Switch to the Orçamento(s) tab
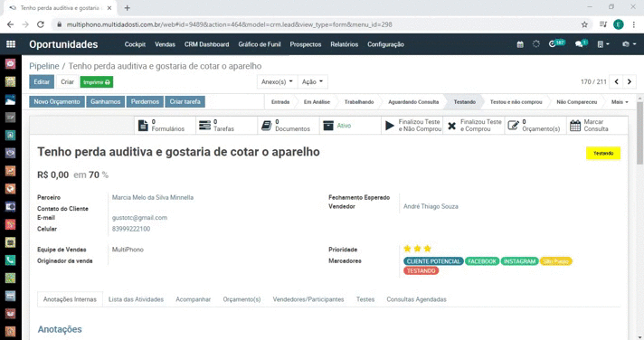 241,299
